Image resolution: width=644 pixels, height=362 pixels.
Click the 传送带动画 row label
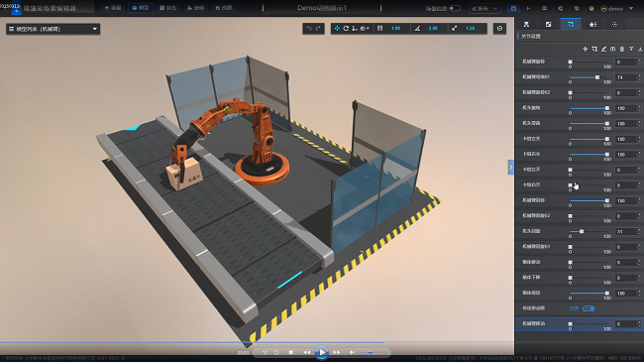pyautogui.click(x=533, y=308)
